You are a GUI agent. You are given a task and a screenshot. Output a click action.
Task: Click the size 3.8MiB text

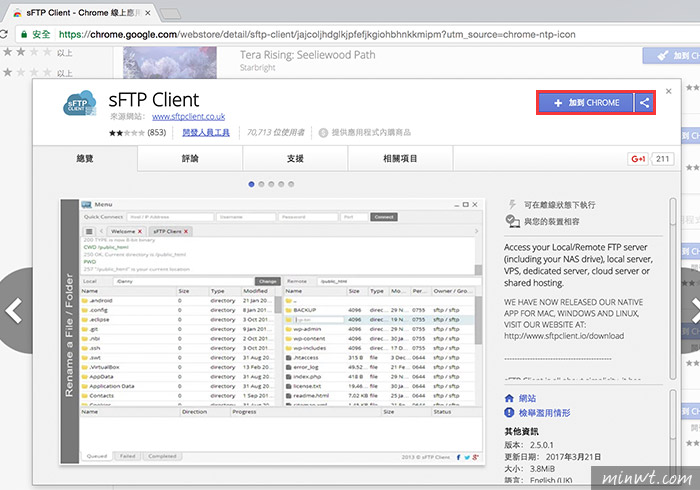pos(542,469)
